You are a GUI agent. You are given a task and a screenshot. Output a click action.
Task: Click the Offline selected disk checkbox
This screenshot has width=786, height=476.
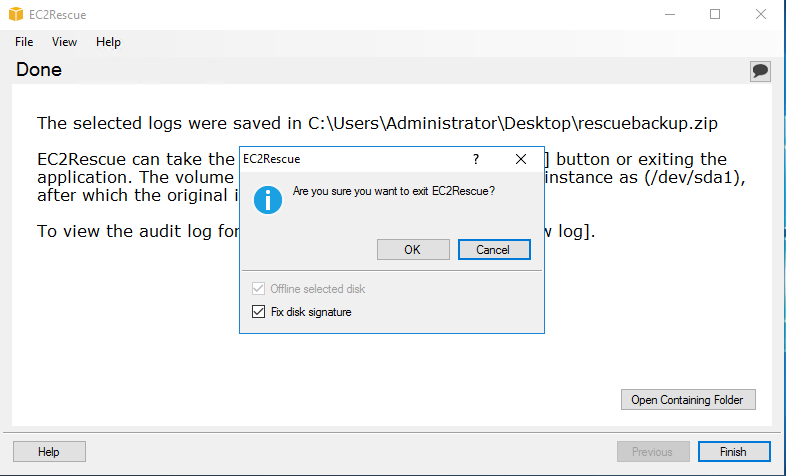point(258,289)
